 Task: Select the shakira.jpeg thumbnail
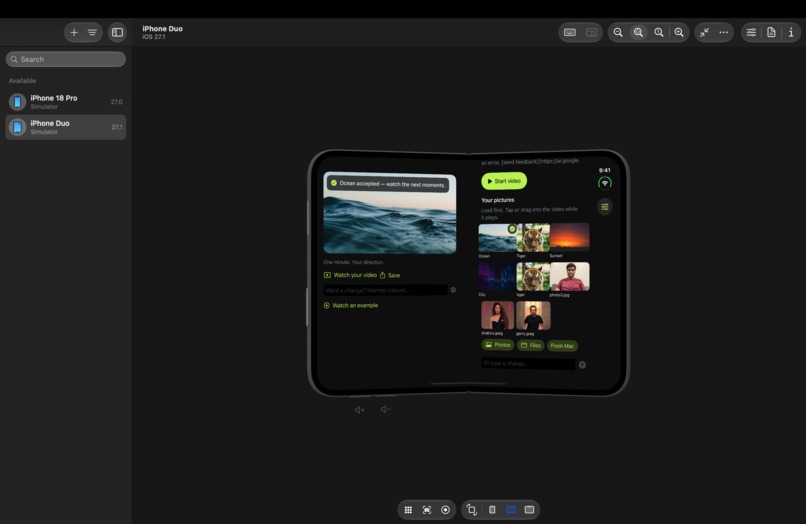pyautogui.click(x=497, y=315)
